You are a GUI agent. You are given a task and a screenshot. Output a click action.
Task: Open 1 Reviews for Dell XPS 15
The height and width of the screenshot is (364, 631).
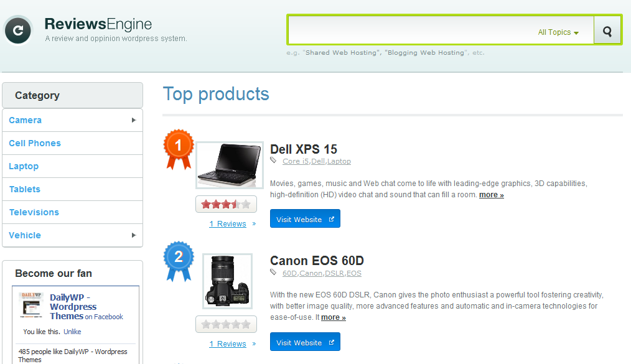point(228,223)
